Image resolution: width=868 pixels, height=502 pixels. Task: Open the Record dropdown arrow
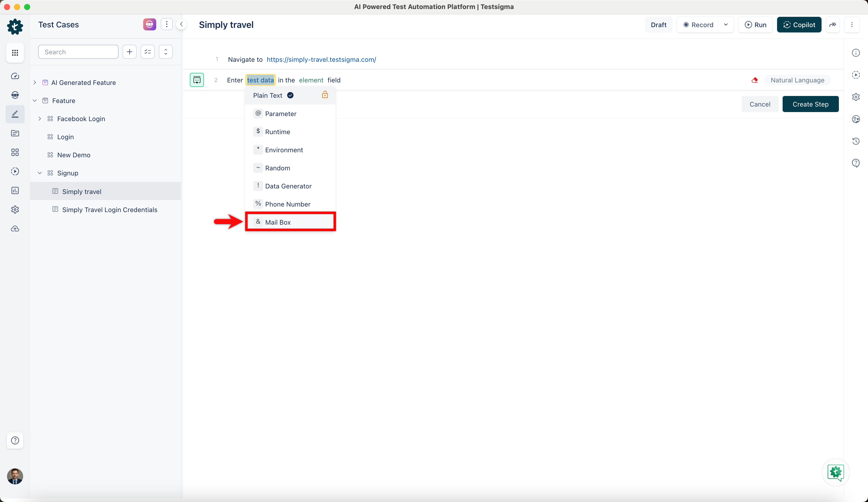(x=726, y=25)
